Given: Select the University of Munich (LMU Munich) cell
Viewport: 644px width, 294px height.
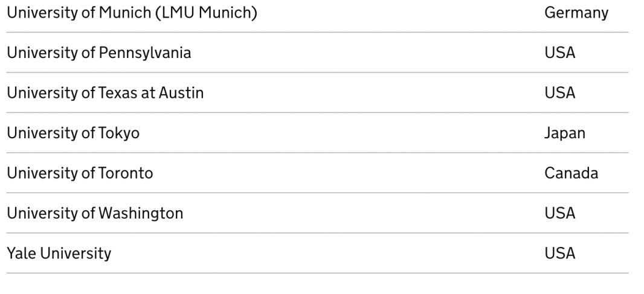Looking at the screenshot, I should point(132,13).
